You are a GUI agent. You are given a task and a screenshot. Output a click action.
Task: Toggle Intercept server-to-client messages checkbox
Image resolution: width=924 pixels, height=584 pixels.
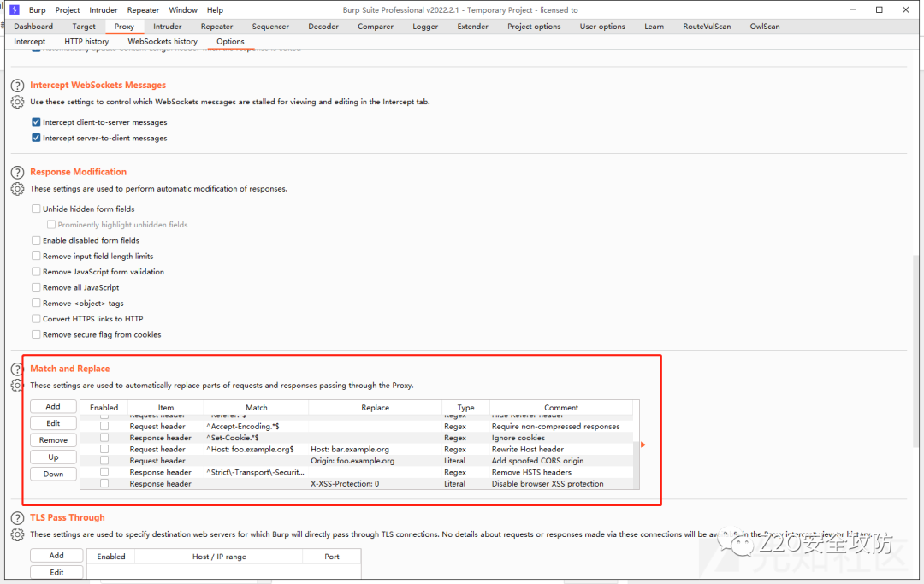pyautogui.click(x=36, y=138)
